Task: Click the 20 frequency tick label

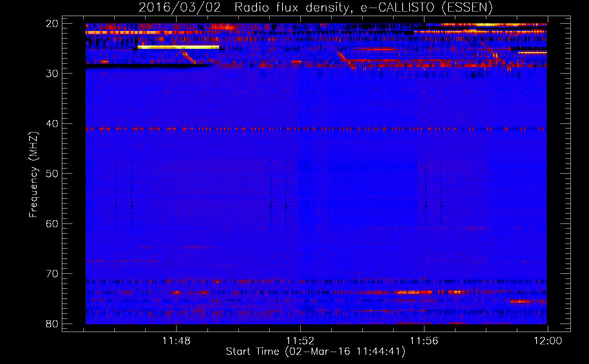Action: 52,24
